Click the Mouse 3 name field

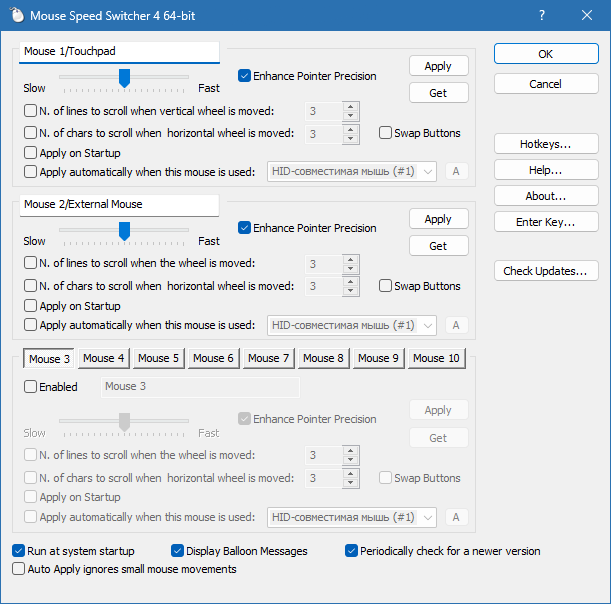(x=200, y=387)
